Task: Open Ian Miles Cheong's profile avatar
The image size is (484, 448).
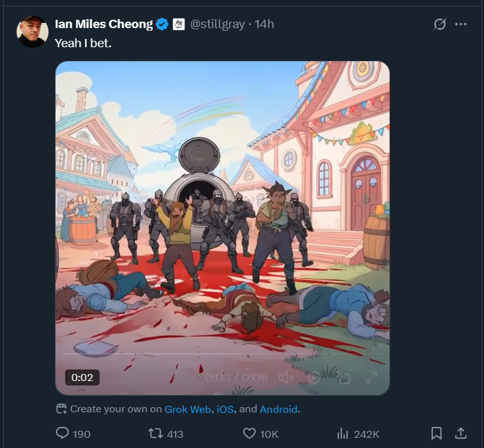Action: [x=33, y=32]
